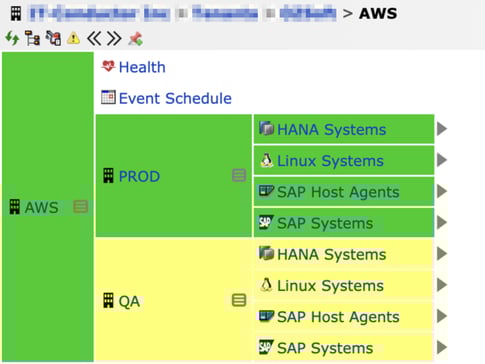Click the AWS building icon in the tree
Viewport: 485px width, 364px height.
15,207
